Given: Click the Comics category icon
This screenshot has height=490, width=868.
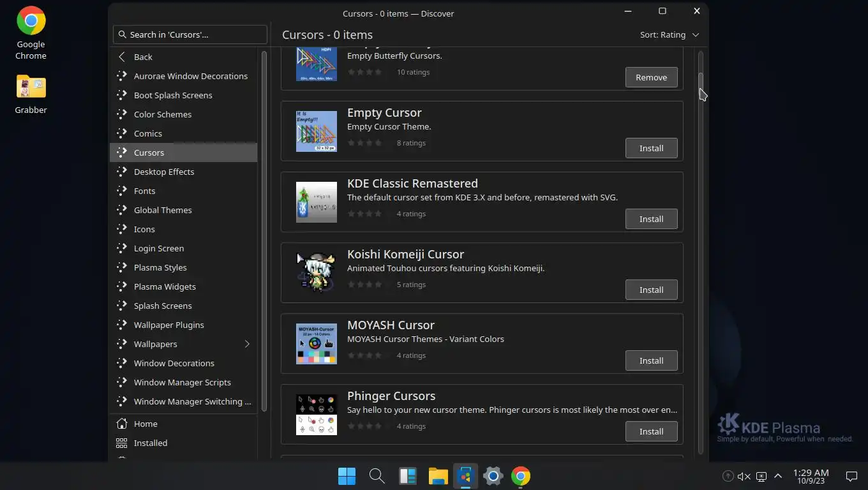Looking at the screenshot, I should (122, 133).
